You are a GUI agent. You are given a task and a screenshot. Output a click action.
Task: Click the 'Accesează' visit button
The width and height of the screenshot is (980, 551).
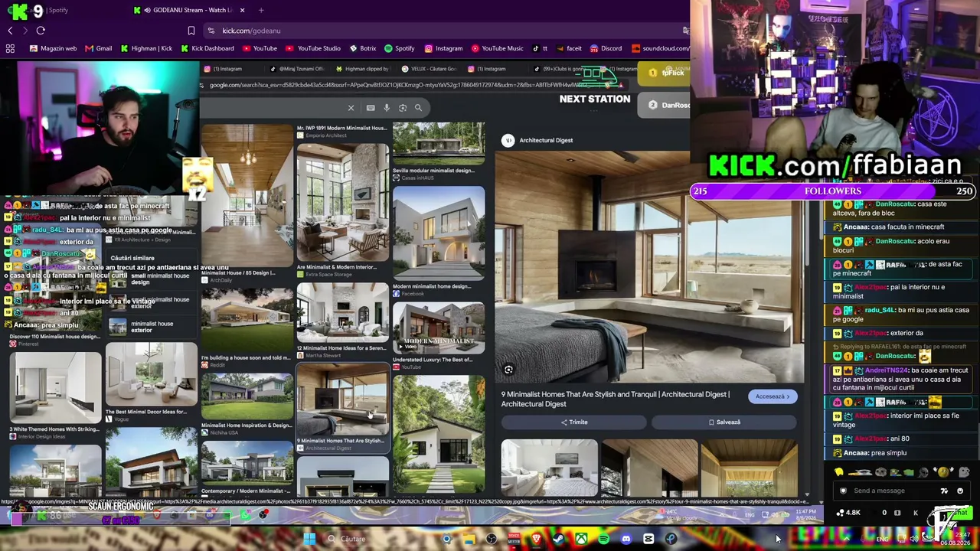coord(773,396)
